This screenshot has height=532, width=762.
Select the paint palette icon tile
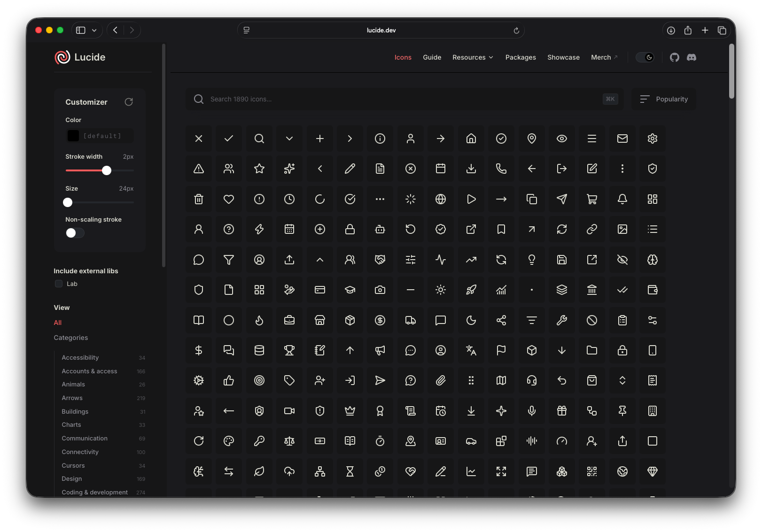pyautogui.click(x=229, y=441)
